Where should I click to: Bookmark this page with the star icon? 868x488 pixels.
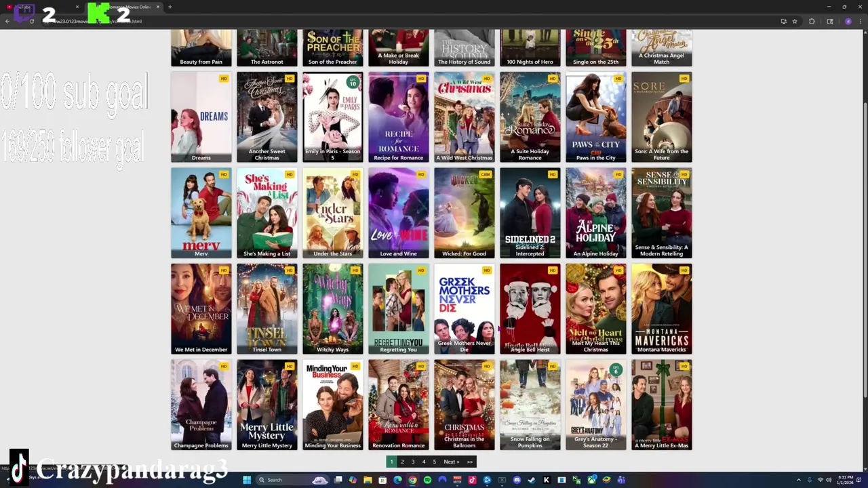(x=795, y=21)
